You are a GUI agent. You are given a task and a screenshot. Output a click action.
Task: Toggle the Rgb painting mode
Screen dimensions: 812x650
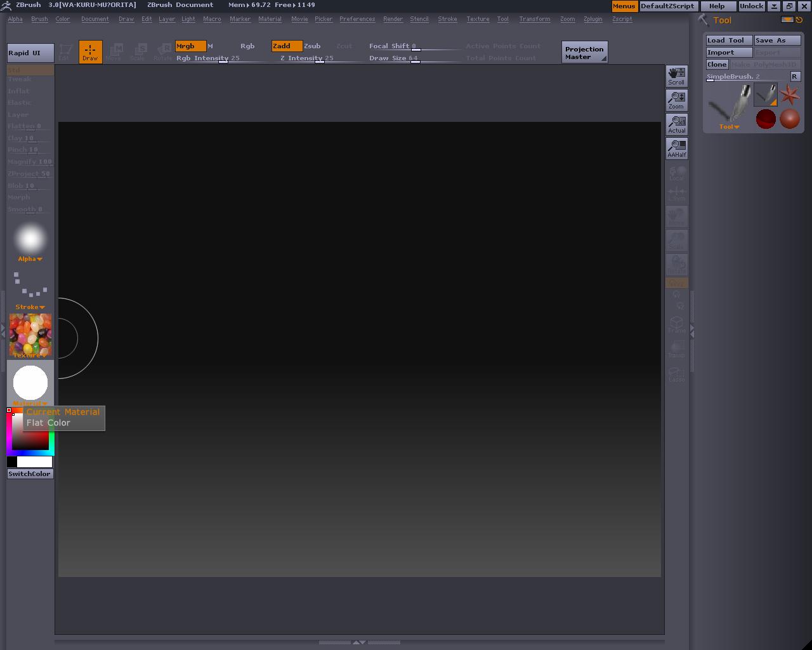coord(247,46)
